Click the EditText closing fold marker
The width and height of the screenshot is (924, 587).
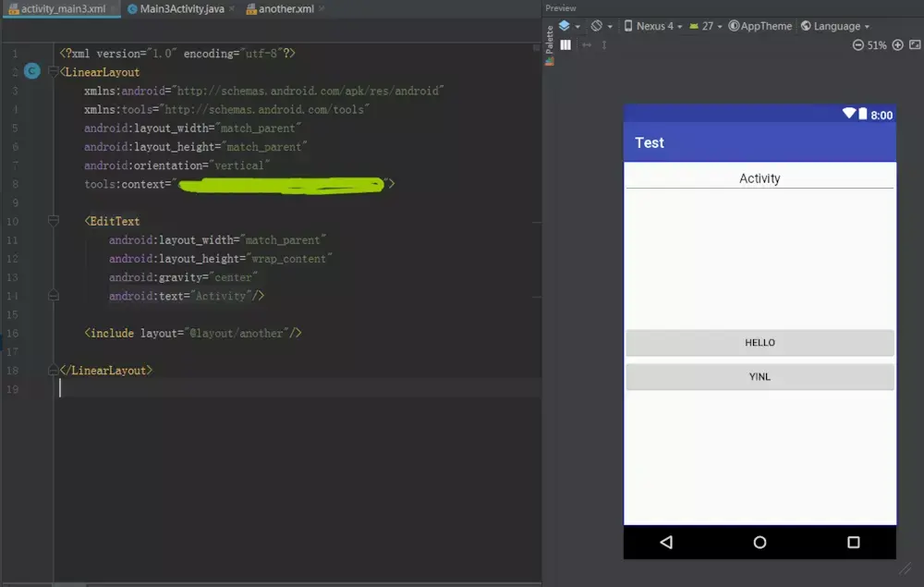click(x=53, y=296)
